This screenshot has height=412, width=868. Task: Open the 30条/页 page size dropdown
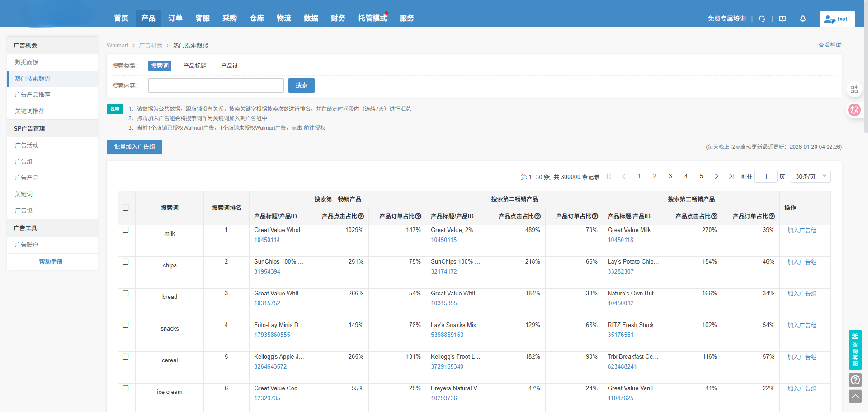pos(810,176)
